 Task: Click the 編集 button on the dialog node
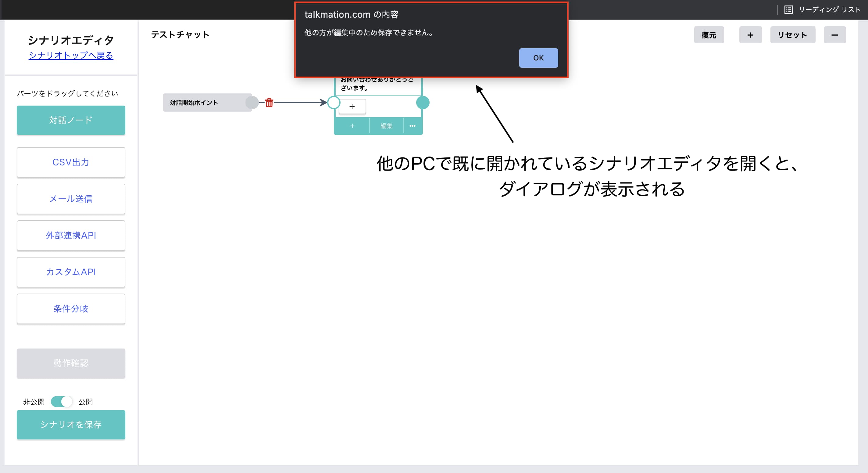387,126
